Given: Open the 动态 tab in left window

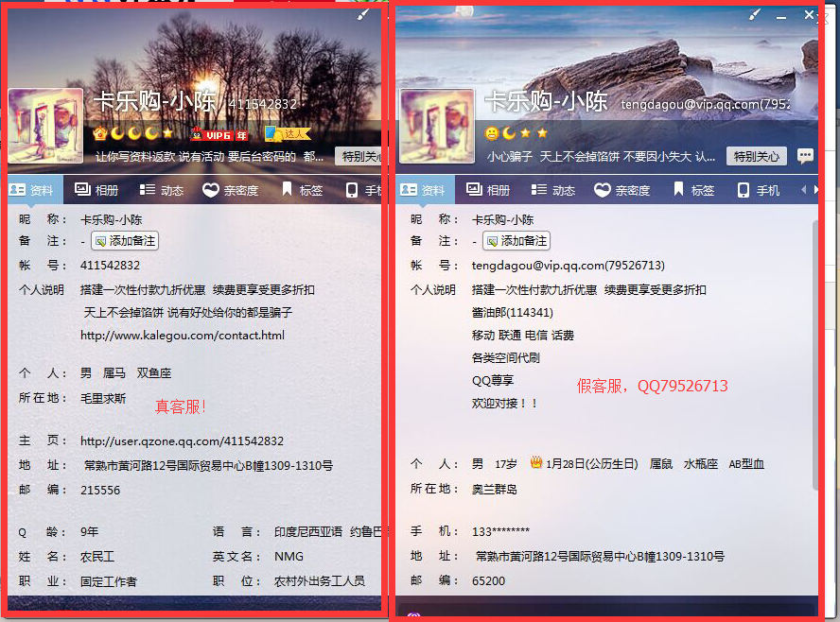Looking at the screenshot, I should (162, 190).
